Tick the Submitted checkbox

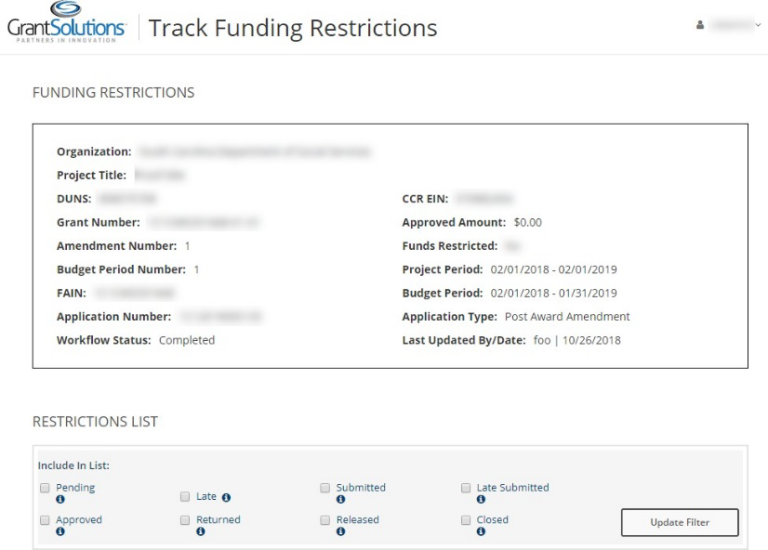click(x=325, y=488)
